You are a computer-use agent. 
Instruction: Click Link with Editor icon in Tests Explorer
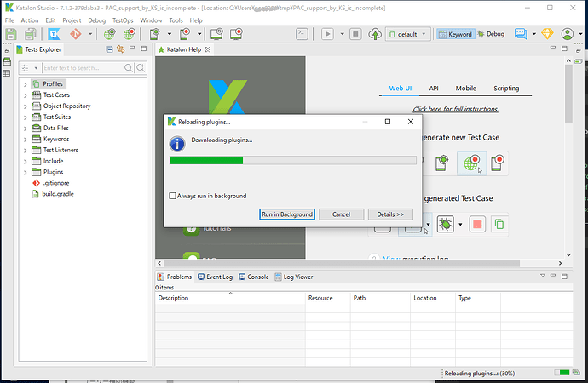tap(120, 49)
